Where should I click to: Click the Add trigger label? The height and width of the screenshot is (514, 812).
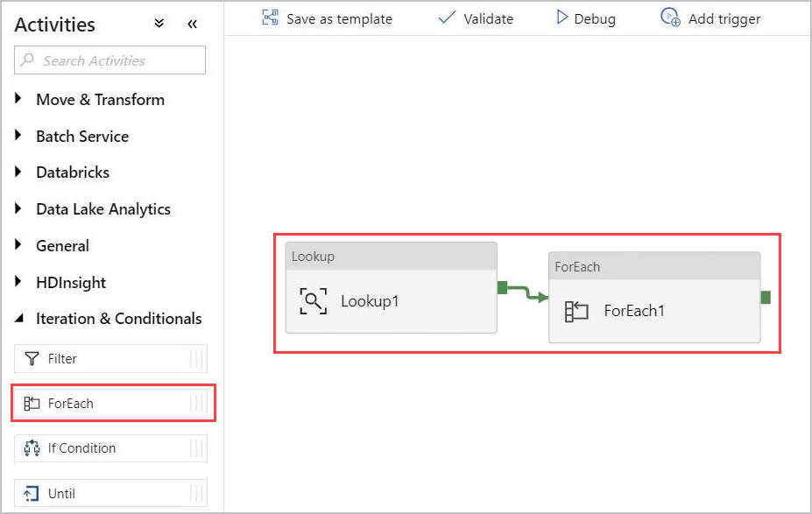point(724,19)
